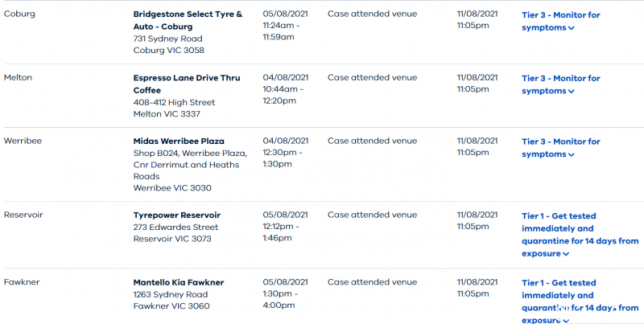Select Espresso Lane Drive Thru Coffee venue name

click(187, 84)
